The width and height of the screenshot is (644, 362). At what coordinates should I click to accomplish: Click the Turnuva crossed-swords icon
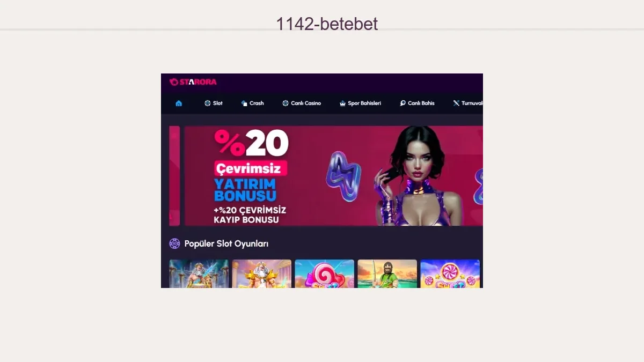point(456,103)
